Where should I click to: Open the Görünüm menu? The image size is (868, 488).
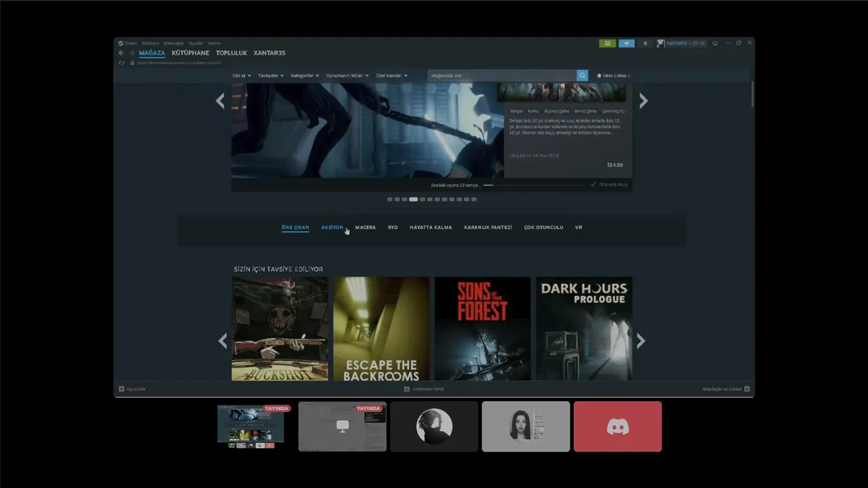pyautogui.click(x=151, y=43)
